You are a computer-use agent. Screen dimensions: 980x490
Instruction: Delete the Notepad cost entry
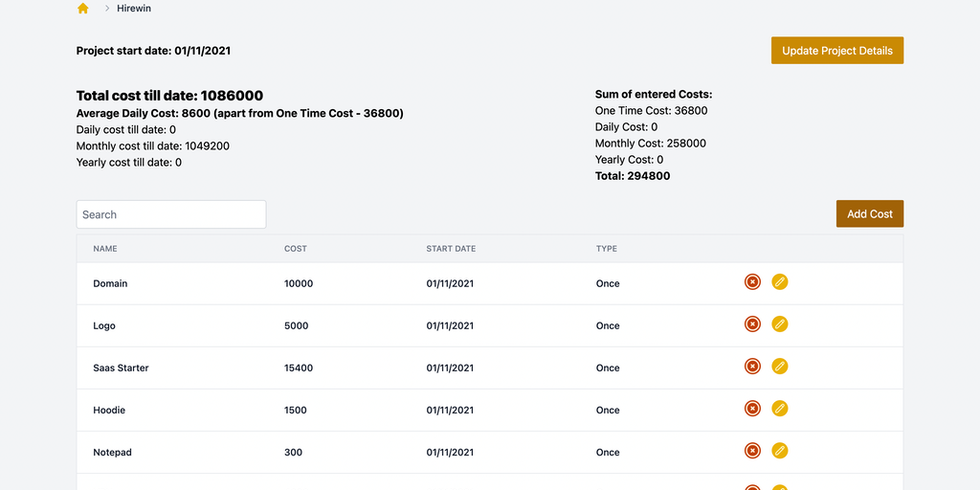[x=753, y=451]
